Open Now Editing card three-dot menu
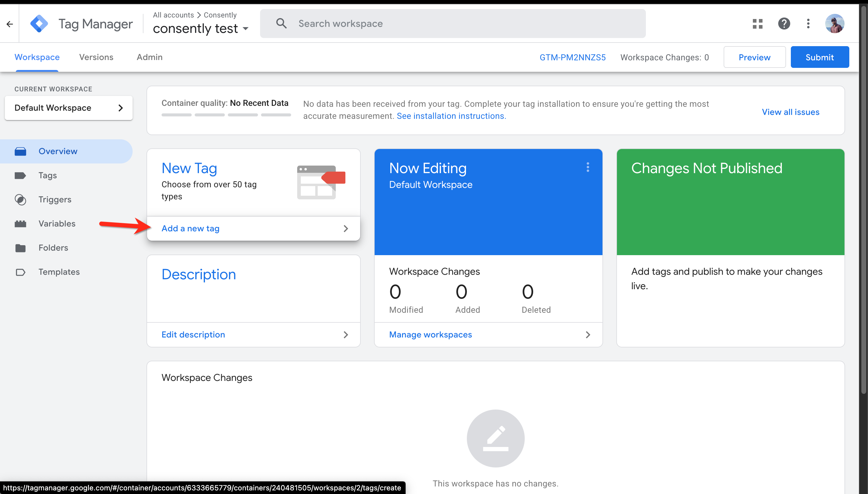Viewport: 868px width, 494px height. [588, 167]
